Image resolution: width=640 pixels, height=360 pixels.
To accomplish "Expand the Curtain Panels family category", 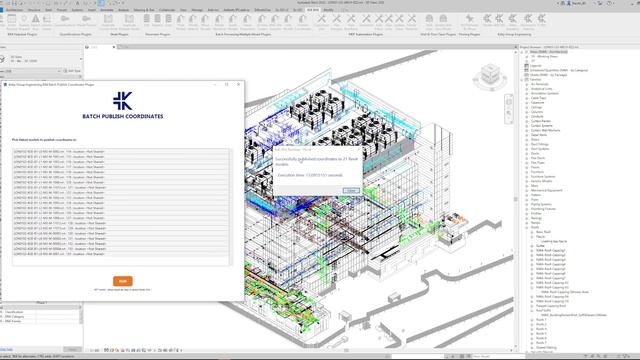I will pos(527,121).
